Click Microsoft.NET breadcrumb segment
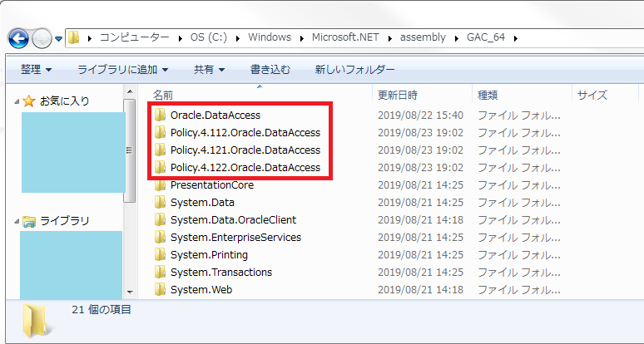The image size is (644, 344). click(345, 37)
